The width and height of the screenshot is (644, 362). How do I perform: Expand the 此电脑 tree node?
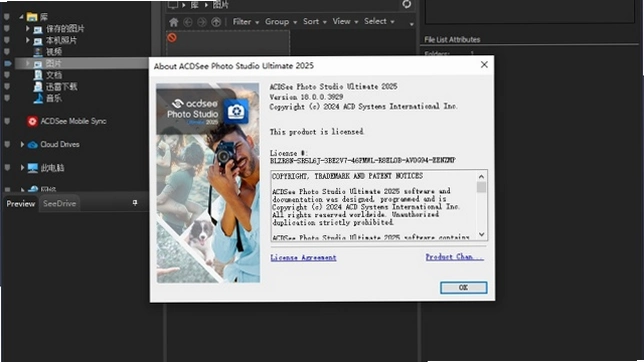pyautogui.click(x=22, y=168)
